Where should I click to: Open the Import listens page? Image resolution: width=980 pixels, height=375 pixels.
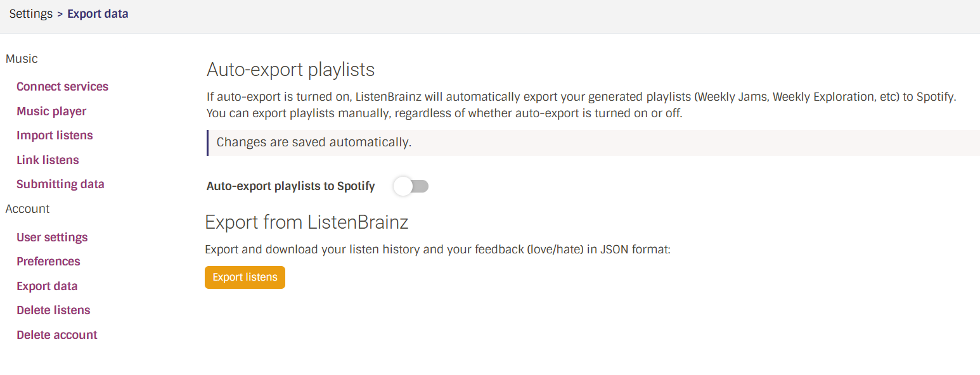tap(55, 136)
